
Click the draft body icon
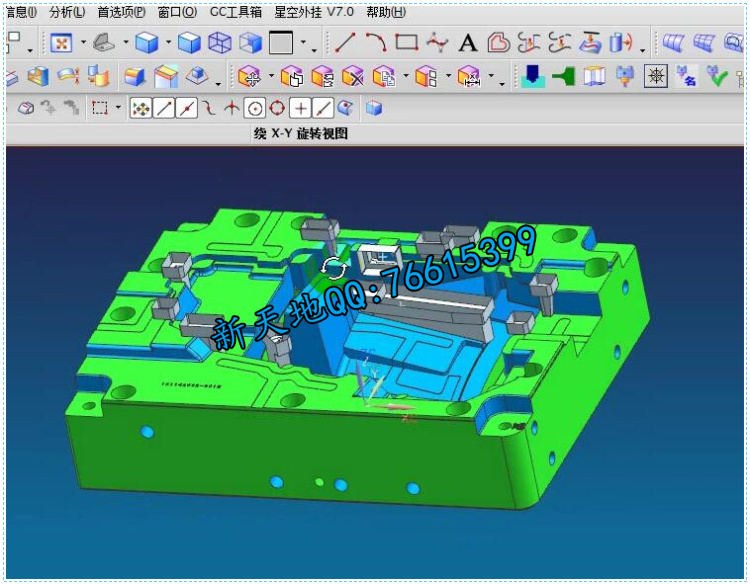[x=165, y=76]
